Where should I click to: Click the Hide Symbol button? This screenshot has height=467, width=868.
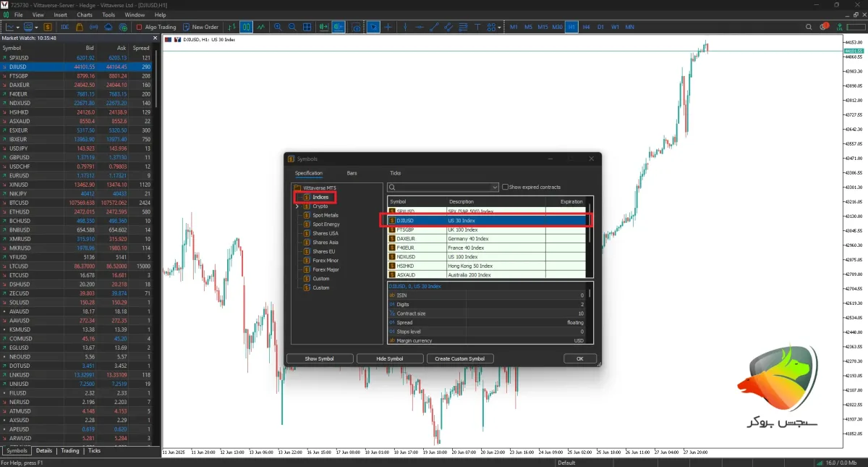coord(390,358)
